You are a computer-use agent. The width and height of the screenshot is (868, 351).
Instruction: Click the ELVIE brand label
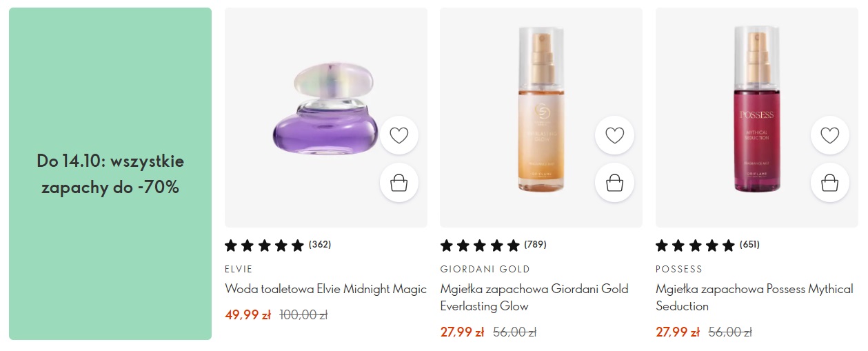click(239, 269)
